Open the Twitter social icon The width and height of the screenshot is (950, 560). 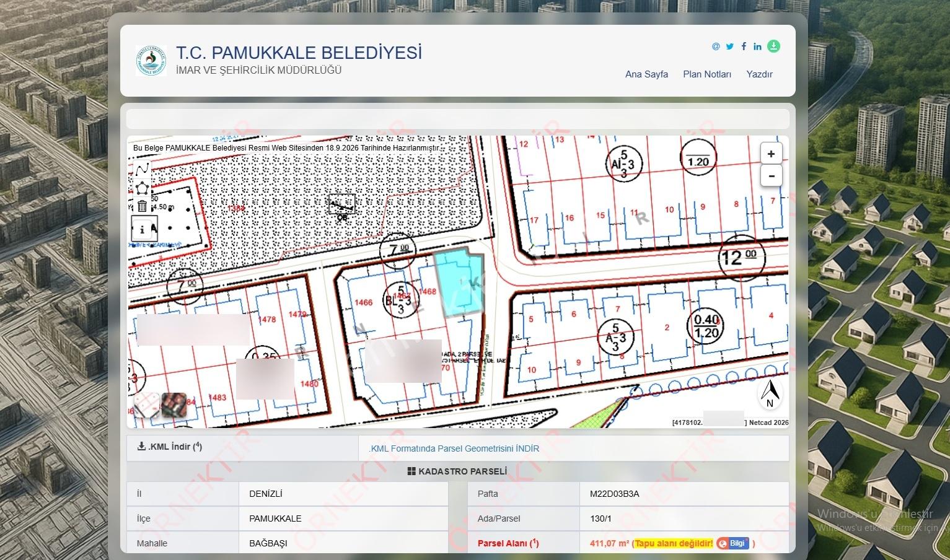[x=730, y=46]
